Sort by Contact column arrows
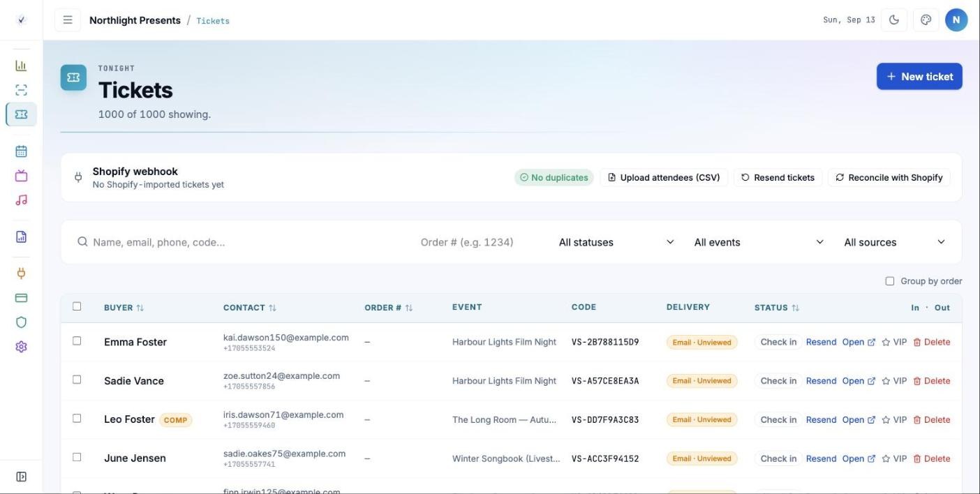The width and height of the screenshot is (980, 494). pyautogui.click(x=272, y=308)
